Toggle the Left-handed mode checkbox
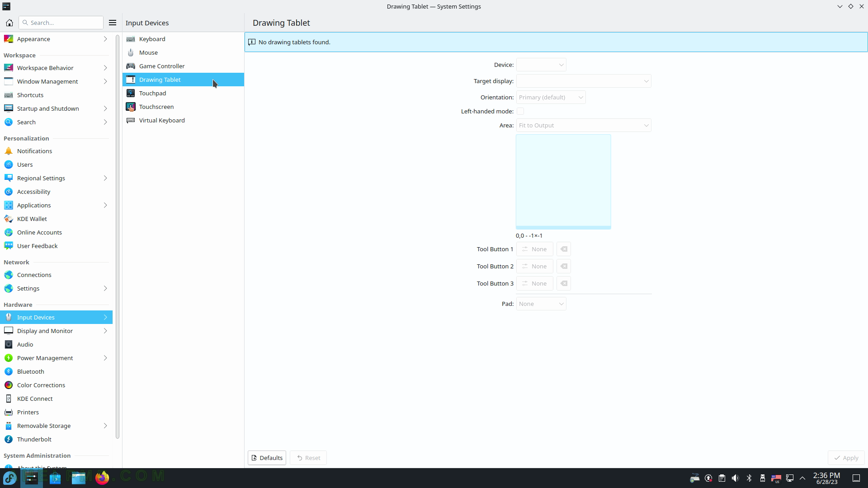The width and height of the screenshot is (868, 488). 520,111
